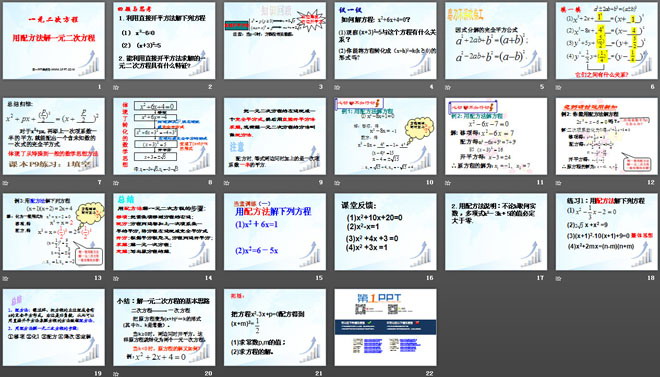
Task: Select slide 10 with thought cloud
Action: click(386, 136)
